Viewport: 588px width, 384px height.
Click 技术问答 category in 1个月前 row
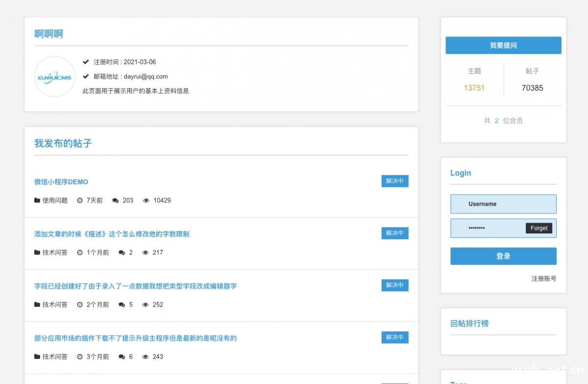click(55, 253)
